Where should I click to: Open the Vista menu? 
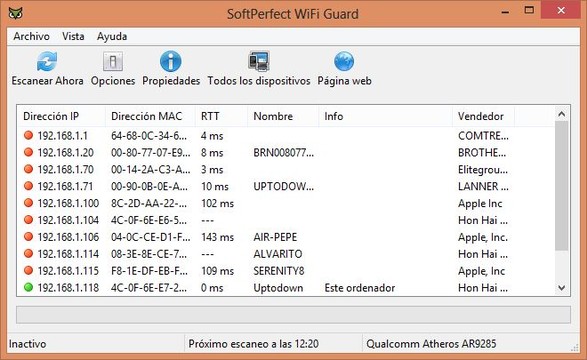[73, 36]
